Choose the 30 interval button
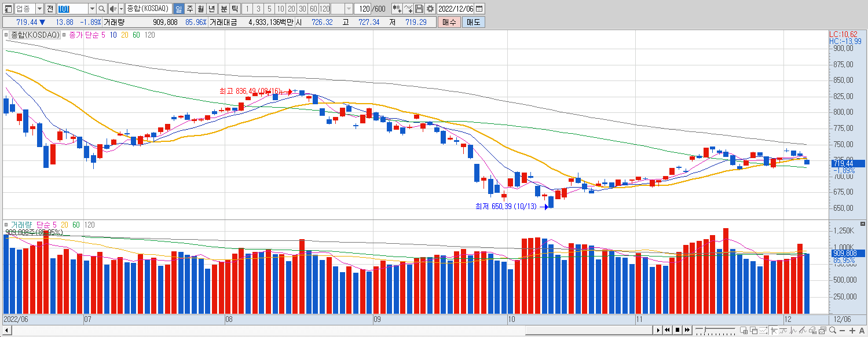The width and height of the screenshot is (868, 337). pyautogui.click(x=302, y=9)
